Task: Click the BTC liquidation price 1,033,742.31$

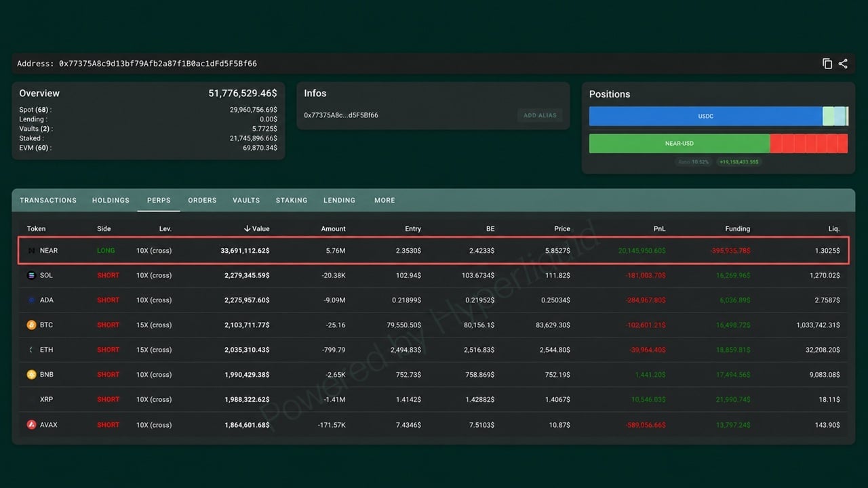Action: coord(818,325)
